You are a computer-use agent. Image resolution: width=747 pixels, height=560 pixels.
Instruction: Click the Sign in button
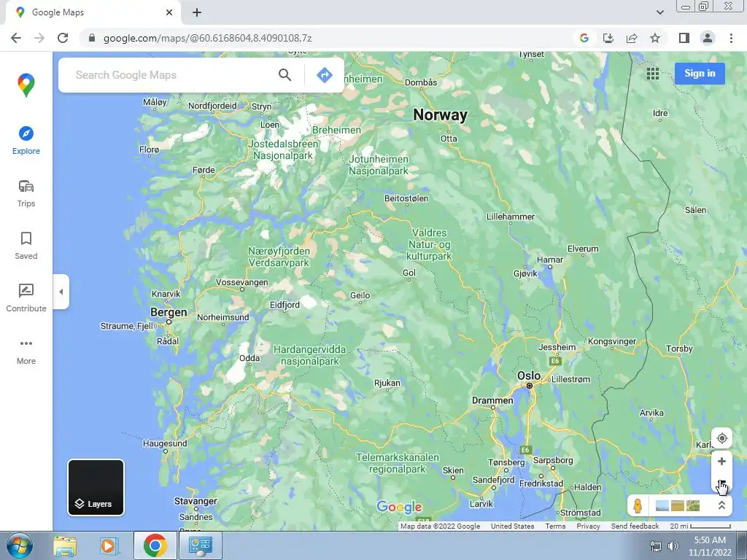click(700, 74)
